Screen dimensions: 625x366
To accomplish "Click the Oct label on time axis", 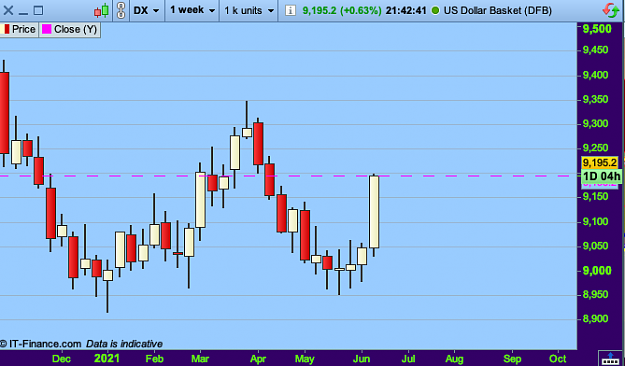I will (x=558, y=359).
